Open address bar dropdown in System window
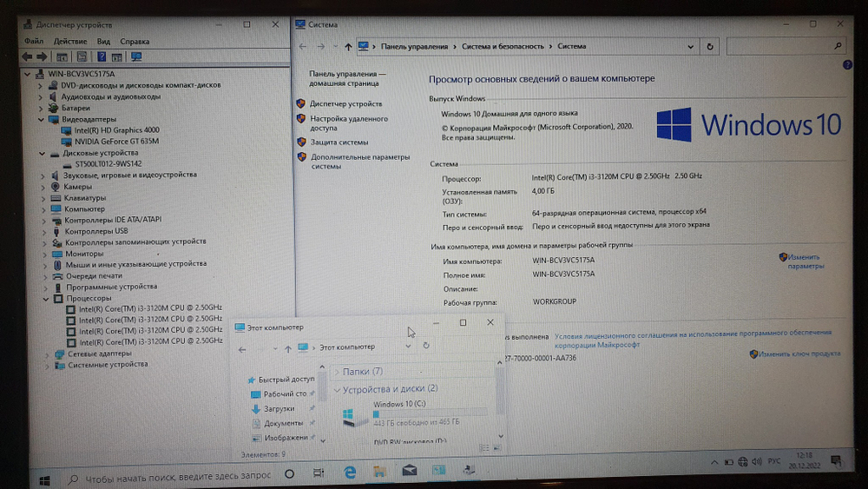The image size is (868, 489). pos(690,47)
